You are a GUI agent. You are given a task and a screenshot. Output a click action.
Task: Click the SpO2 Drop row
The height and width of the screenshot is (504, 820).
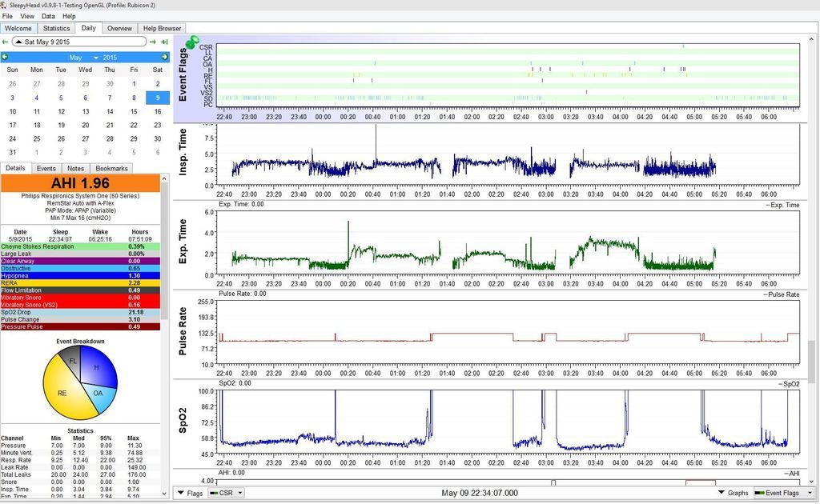(80, 312)
